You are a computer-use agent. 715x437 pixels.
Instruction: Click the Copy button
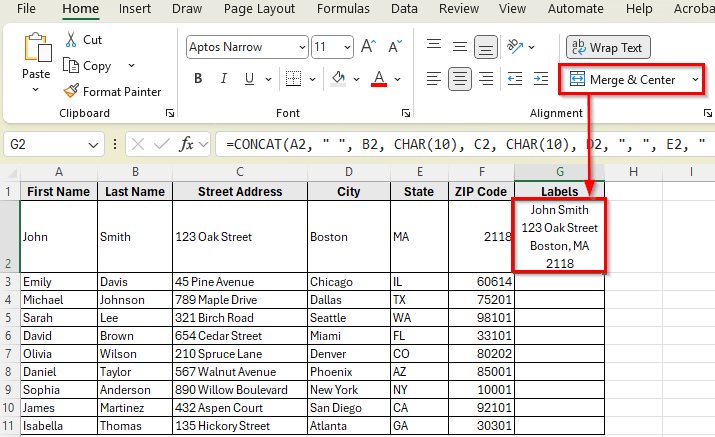[x=88, y=66]
